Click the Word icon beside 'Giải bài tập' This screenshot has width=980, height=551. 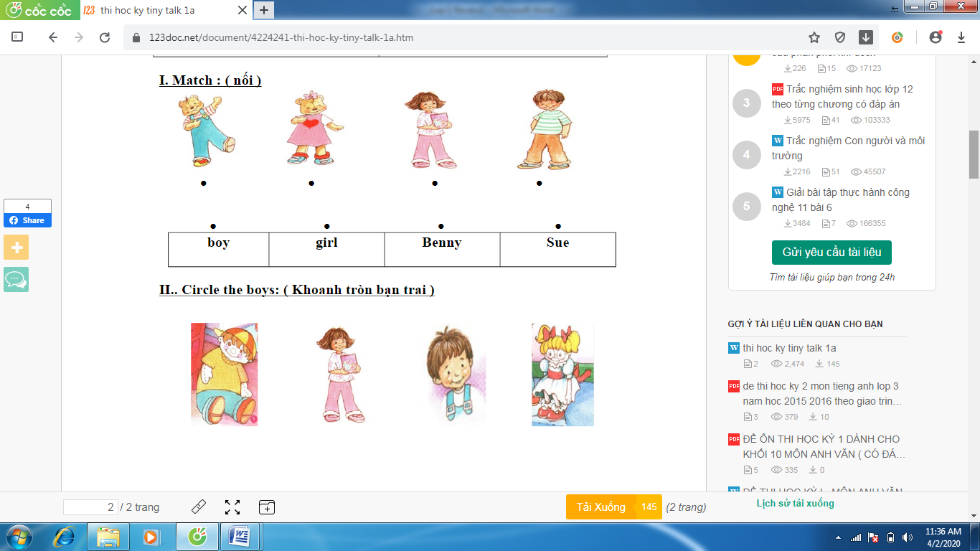click(778, 193)
